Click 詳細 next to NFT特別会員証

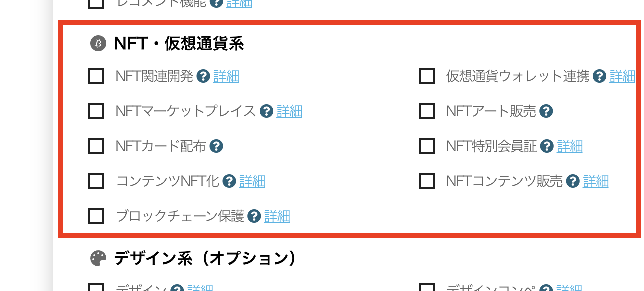pos(570,146)
